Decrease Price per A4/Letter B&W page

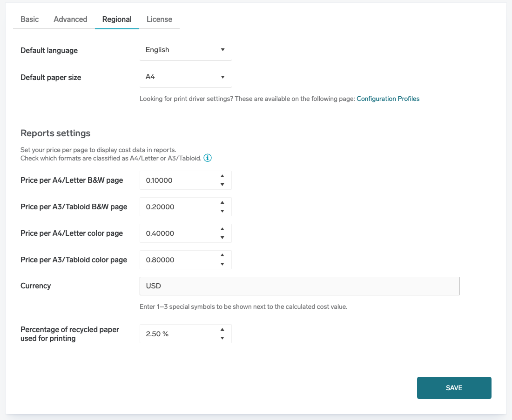222,185
